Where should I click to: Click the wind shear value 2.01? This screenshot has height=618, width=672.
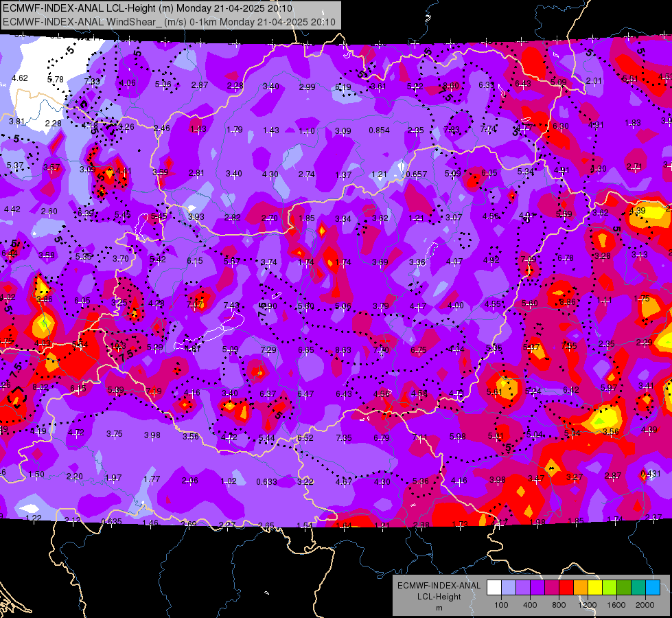pos(594,81)
